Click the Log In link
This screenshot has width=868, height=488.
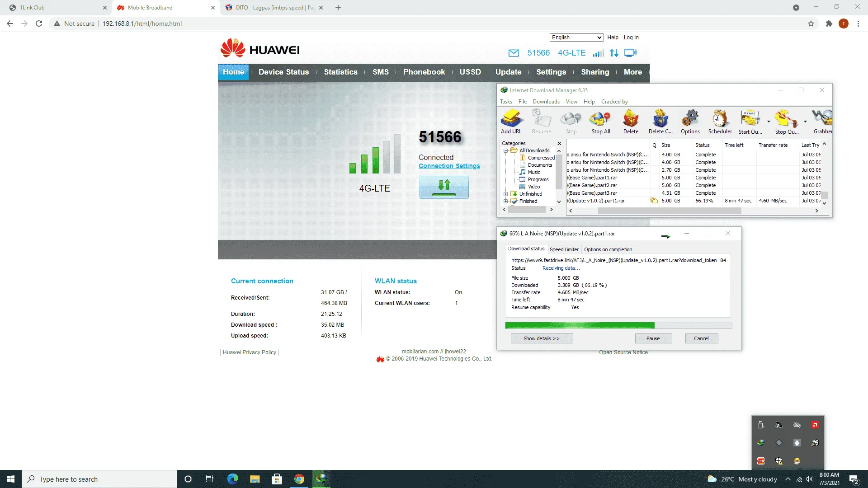point(631,38)
